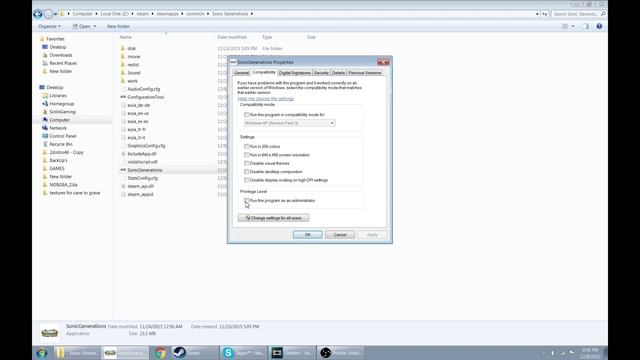Image resolution: width=640 pixels, height=360 pixels.
Task: Click OK in Properties dialog
Action: coord(308,235)
